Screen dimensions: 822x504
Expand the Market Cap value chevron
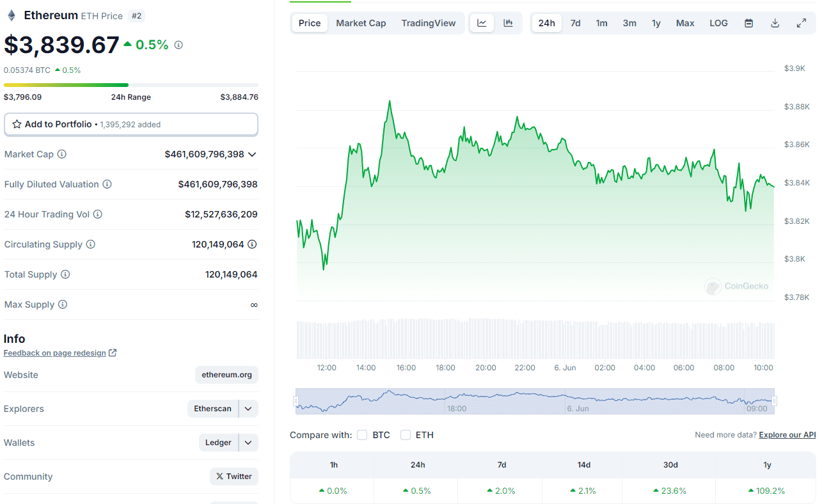[x=252, y=154]
